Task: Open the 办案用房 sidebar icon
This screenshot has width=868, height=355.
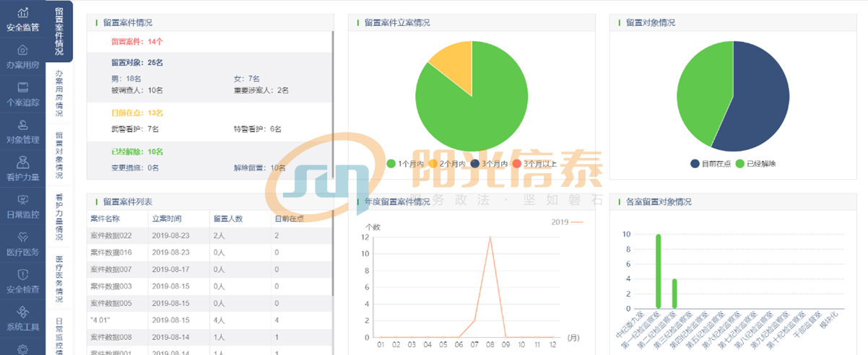Action: tap(22, 50)
